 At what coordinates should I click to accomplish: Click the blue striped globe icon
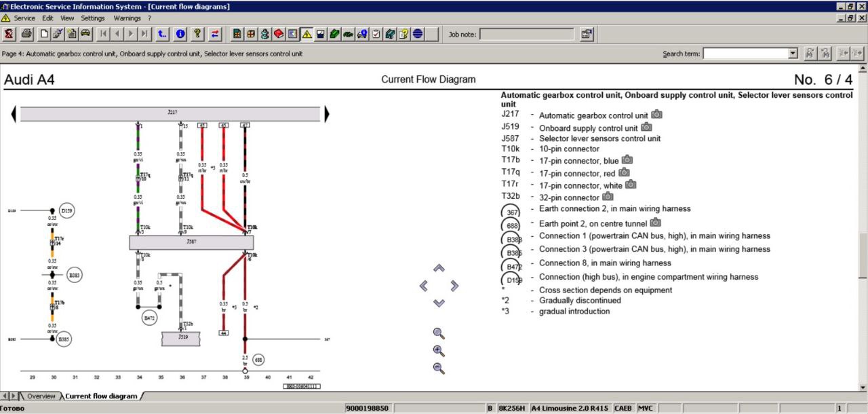pos(417,33)
